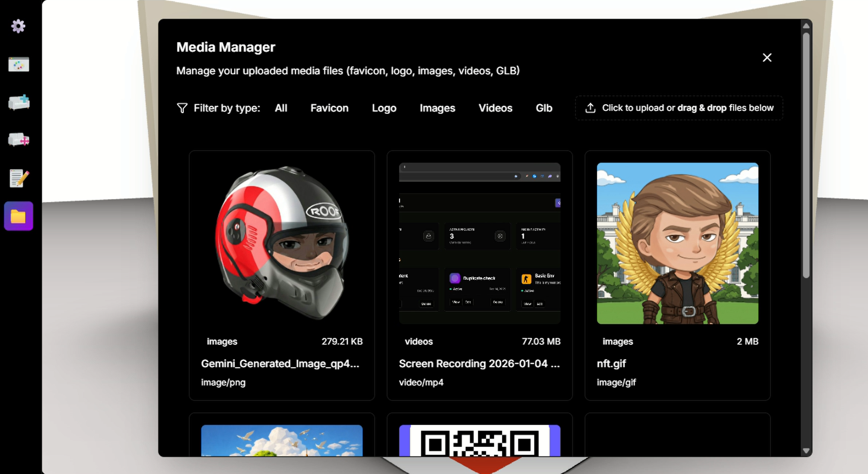Open the Screen Recording video thumbnail
The image size is (868, 474).
pos(479,243)
